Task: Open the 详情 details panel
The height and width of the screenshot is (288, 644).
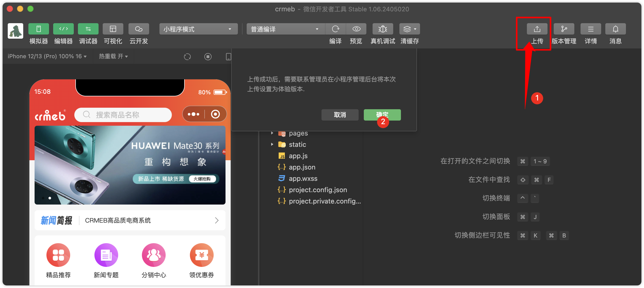Action: point(591,29)
